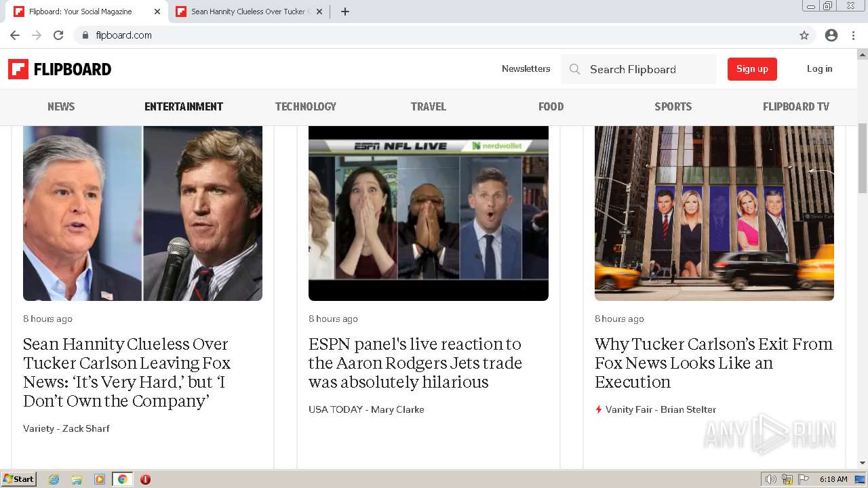Open ESPN NFL Live image thumbnail

coord(429,213)
